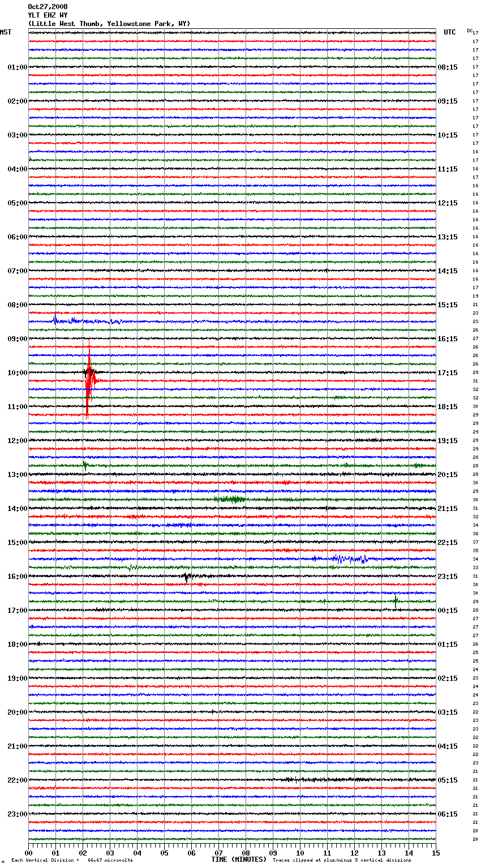Select the 02:00 MST row label
Image resolution: width=481 pixels, height=868 pixels.
click(18, 101)
